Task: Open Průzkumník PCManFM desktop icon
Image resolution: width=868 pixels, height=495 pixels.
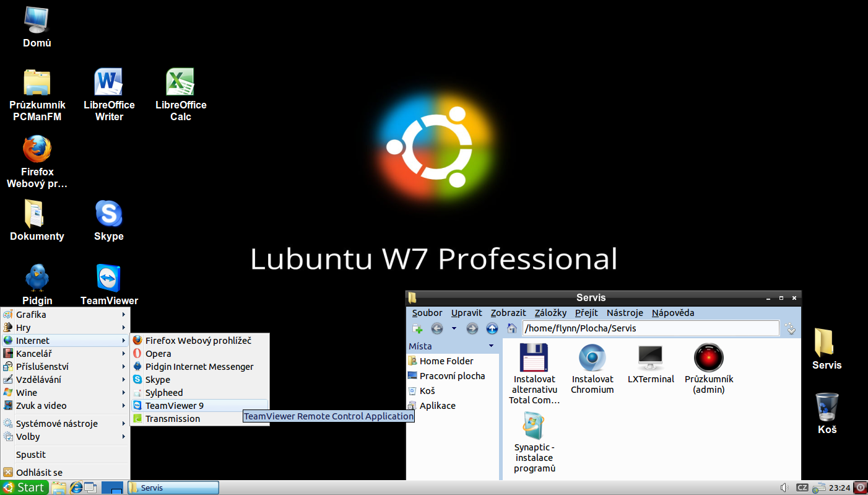Action: (x=37, y=95)
